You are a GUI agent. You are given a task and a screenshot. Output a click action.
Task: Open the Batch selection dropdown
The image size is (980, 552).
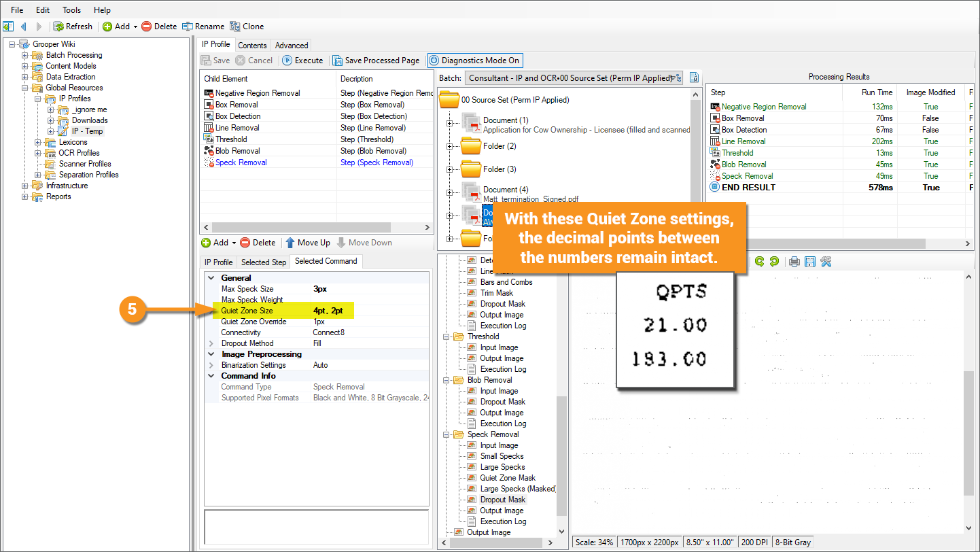click(676, 78)
